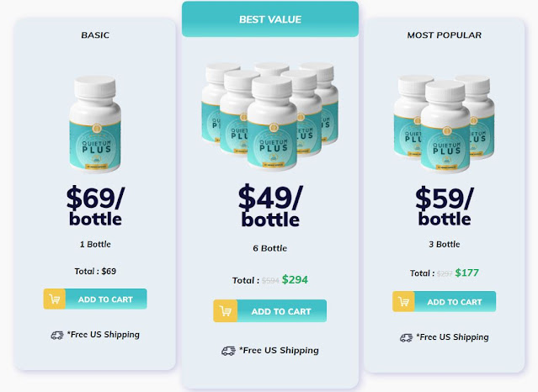The width and height of the screenshot is (538, 392).
Task: Click the $69/bottle price text
Action: click(x=95, y=206)
